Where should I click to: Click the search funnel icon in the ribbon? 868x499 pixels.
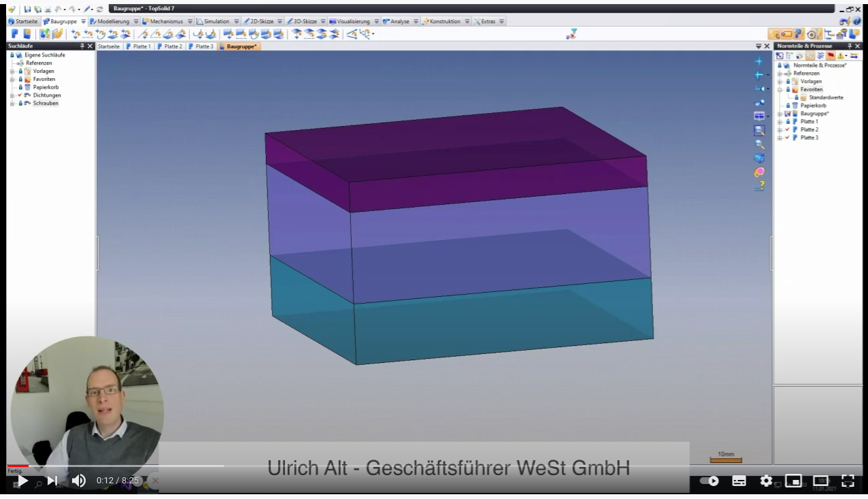(x=572, y=33)
